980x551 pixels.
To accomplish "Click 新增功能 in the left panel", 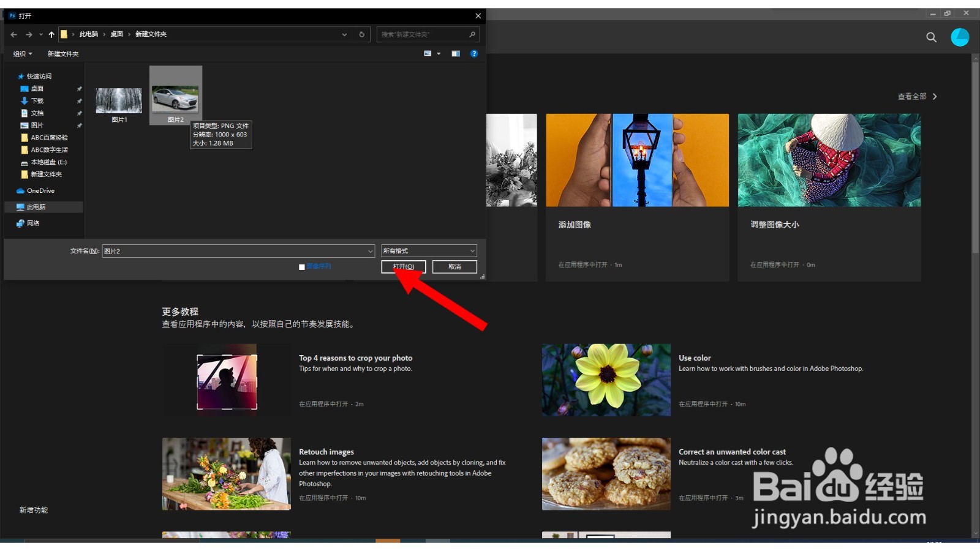I will pos(34,510).
